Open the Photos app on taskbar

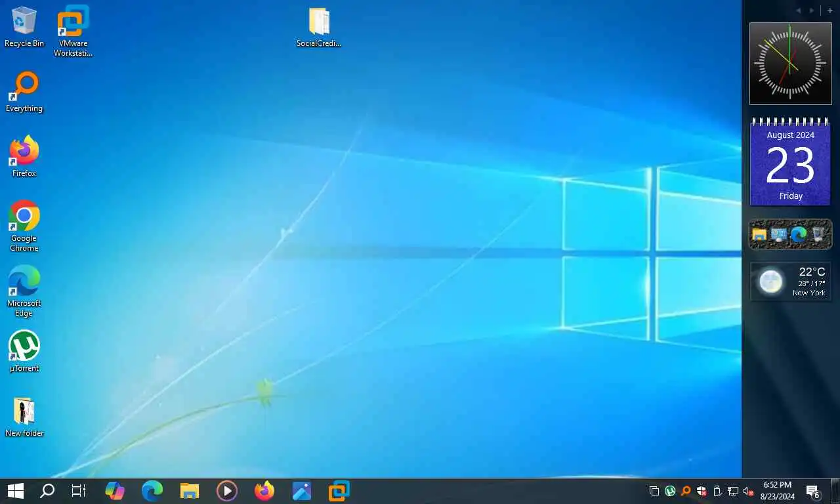point(302,491)
